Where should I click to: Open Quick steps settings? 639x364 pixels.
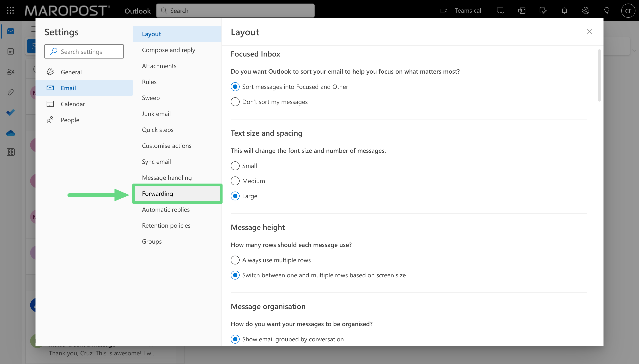[177, 130]
